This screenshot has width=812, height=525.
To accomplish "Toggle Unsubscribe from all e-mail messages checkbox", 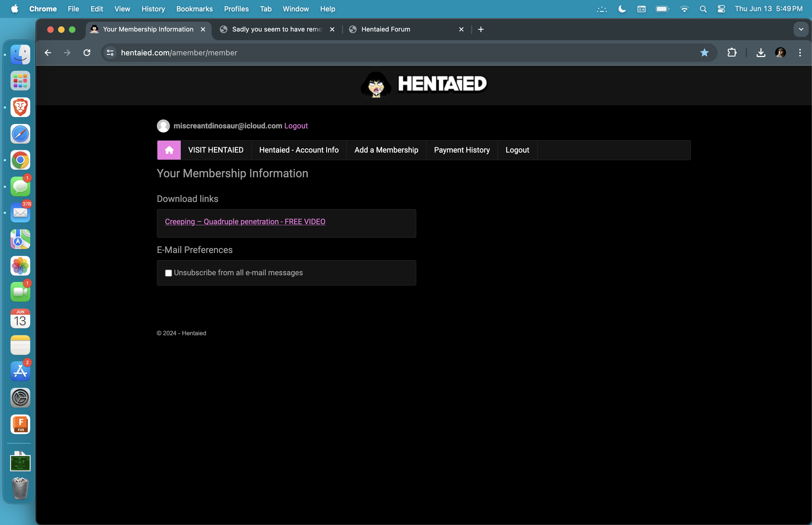I will 168,273.
